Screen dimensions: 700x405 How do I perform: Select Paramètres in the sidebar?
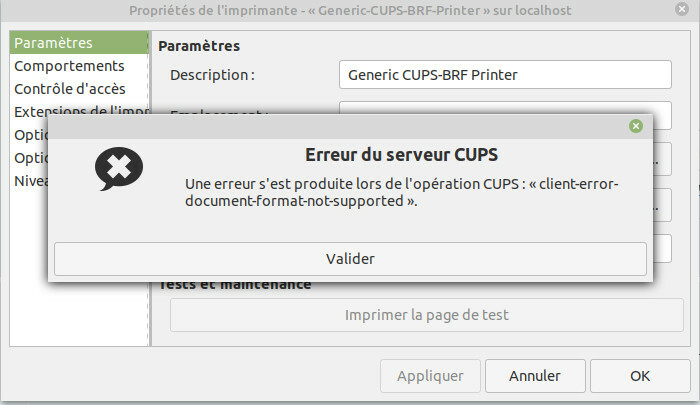pos(54,43)
